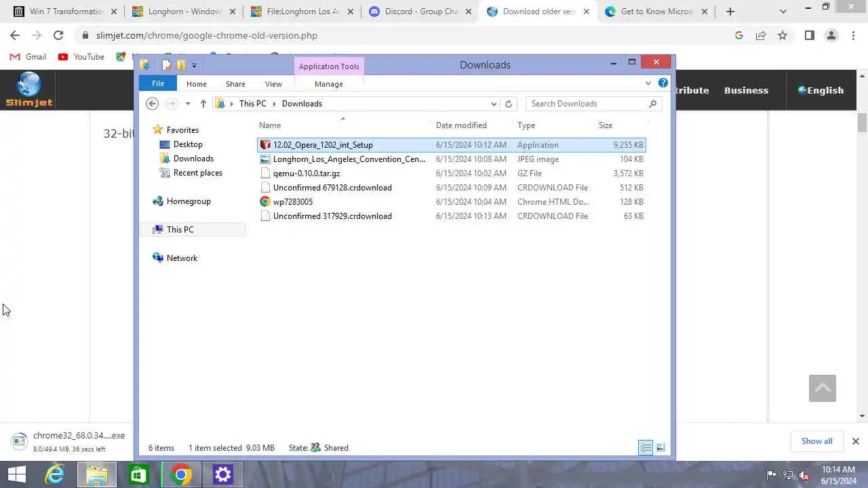Image resolution: width=868 pixels, height=488 pixels.
Task: Expand the Explorer ribbon with the chevron
Action: [648, 83]
